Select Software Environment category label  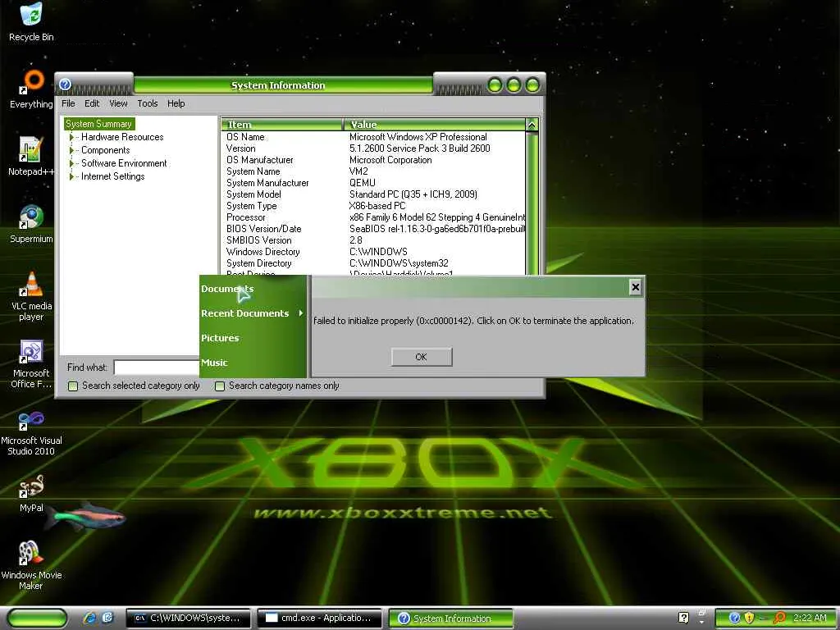coord(124,163)
